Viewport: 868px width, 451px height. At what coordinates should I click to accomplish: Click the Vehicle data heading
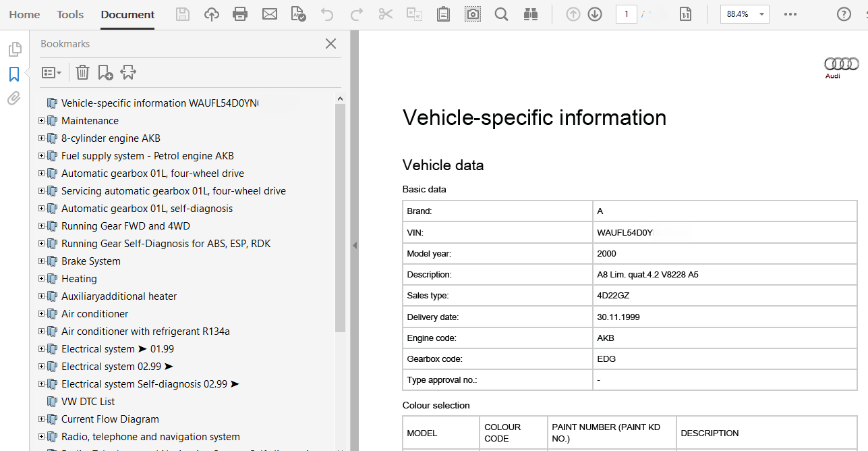click(443, 165)
